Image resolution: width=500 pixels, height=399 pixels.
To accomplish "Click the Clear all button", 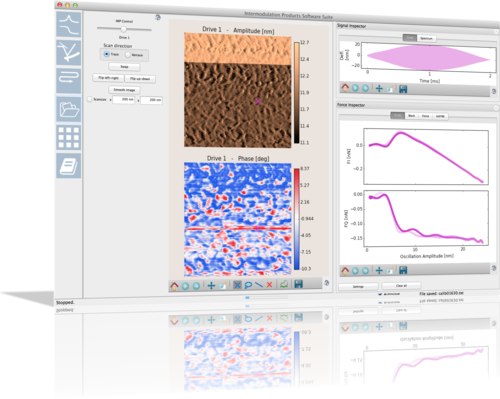I will 401,286.
